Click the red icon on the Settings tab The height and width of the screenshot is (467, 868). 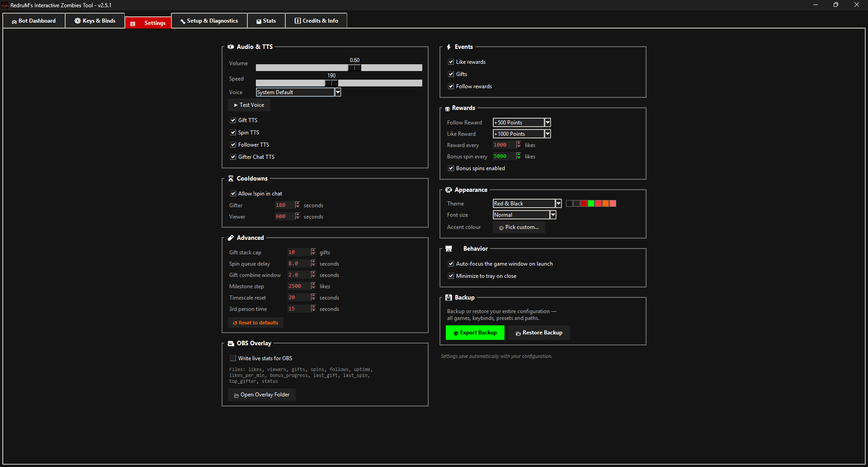point(133,24)
